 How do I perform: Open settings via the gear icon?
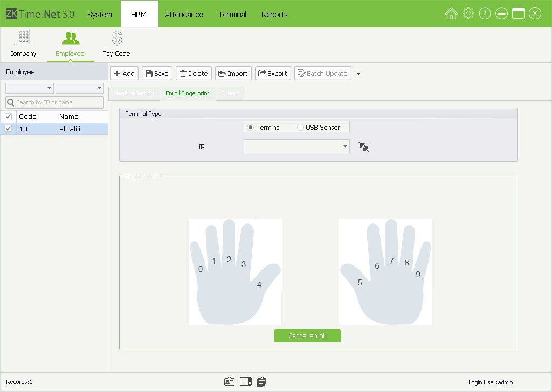[468, 14]
